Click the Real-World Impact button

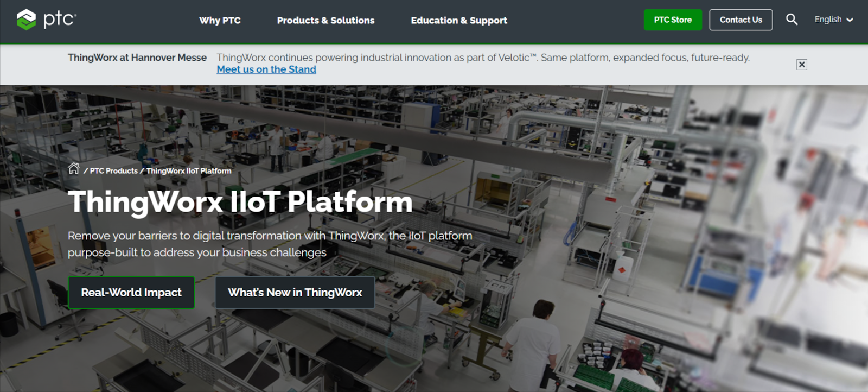pos(131,293)
